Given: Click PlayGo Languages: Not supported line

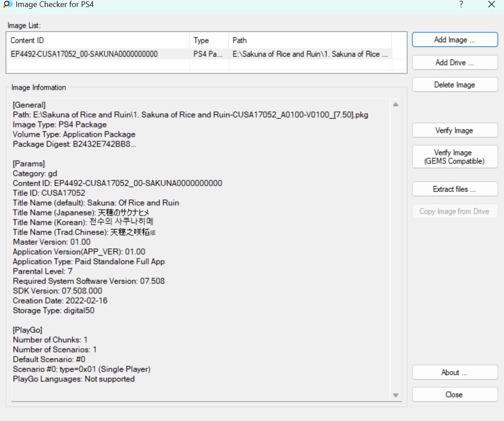Looking at the screenshot, I should pos(74,379).
